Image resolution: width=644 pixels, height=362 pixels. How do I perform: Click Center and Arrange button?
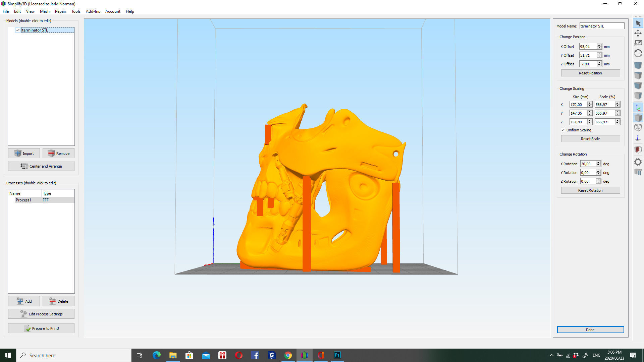pyautogui.click(x=41, y=166)
